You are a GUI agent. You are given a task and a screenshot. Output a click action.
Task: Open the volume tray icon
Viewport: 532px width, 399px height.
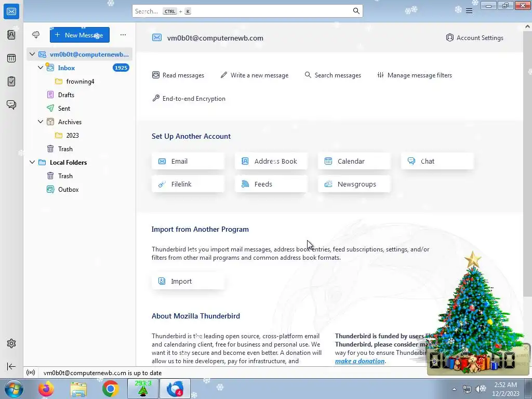click(481, 389)
